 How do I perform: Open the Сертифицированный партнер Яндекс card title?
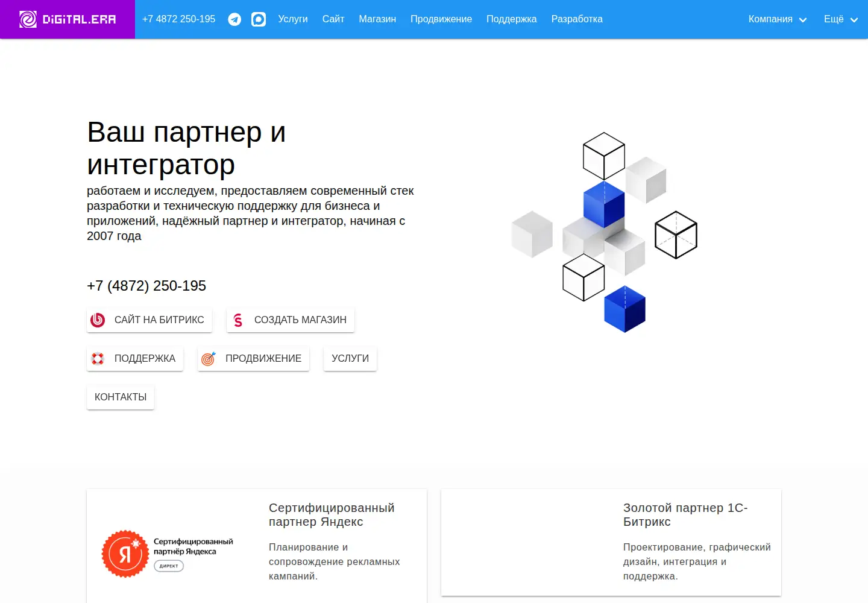(332, 515)
